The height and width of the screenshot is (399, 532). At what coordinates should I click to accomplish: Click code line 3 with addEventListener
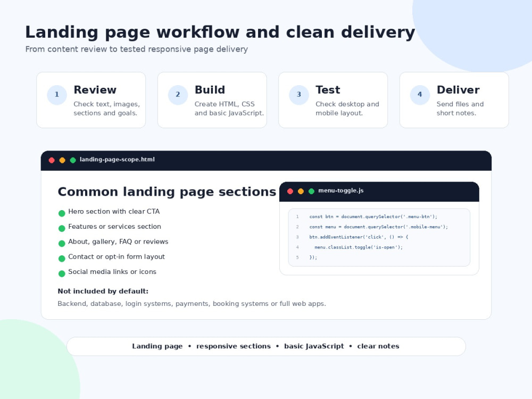pyautogui.click(x=359, y=237)
